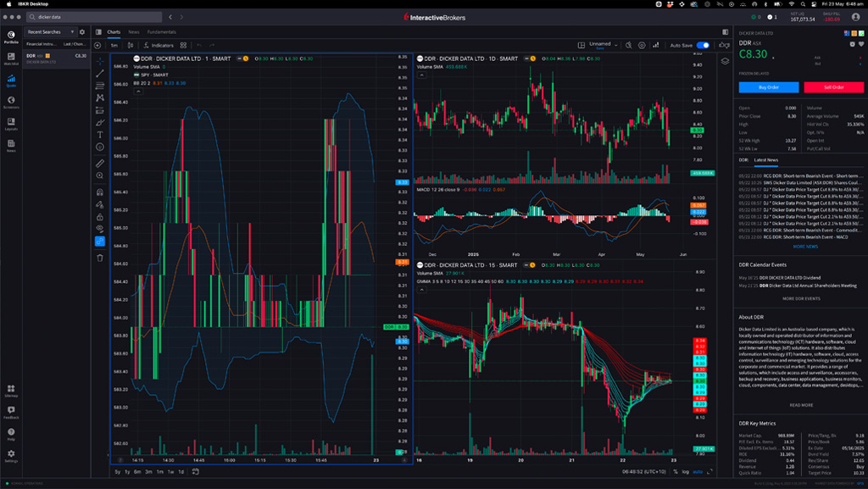Open the Layouts sidebar section

click(11, 124)
